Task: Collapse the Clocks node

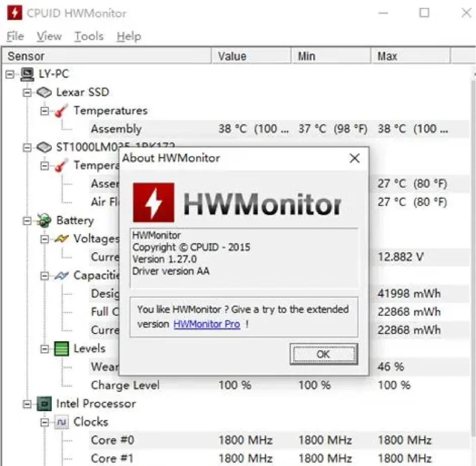Action: [x=44, y=422]
